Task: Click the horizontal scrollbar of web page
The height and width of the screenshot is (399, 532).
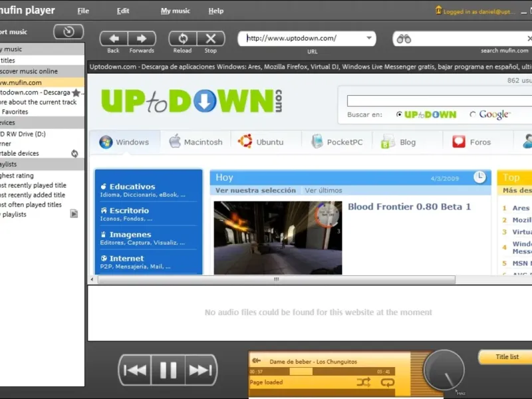Action: 276,279
